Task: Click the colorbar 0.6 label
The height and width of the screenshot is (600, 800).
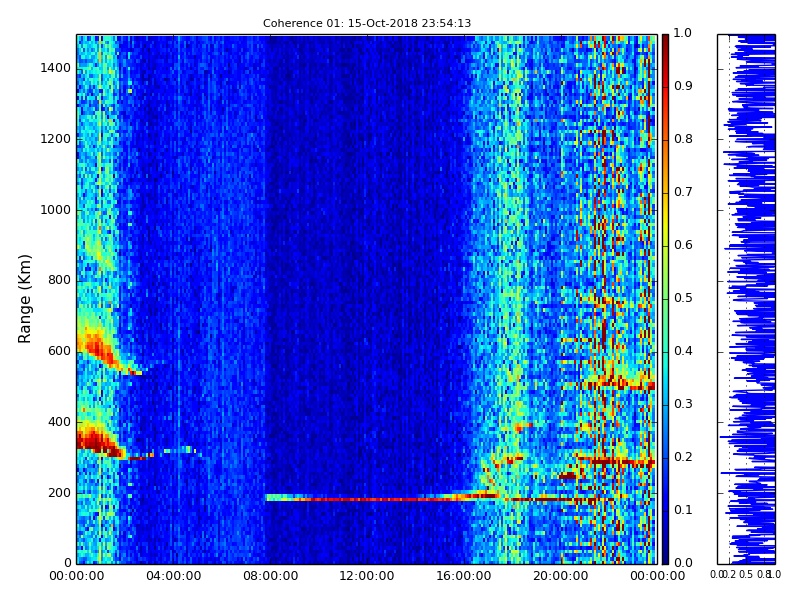Action: 683,245
